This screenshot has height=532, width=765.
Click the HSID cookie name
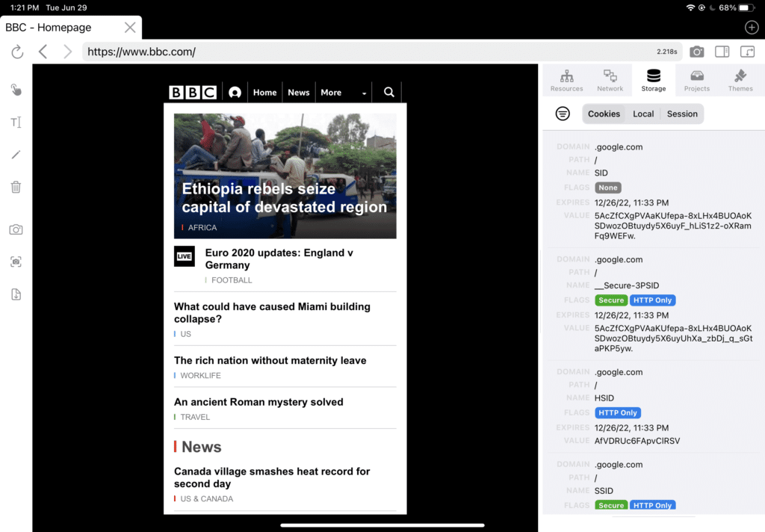pyautogui.click(x=604, y=398)
